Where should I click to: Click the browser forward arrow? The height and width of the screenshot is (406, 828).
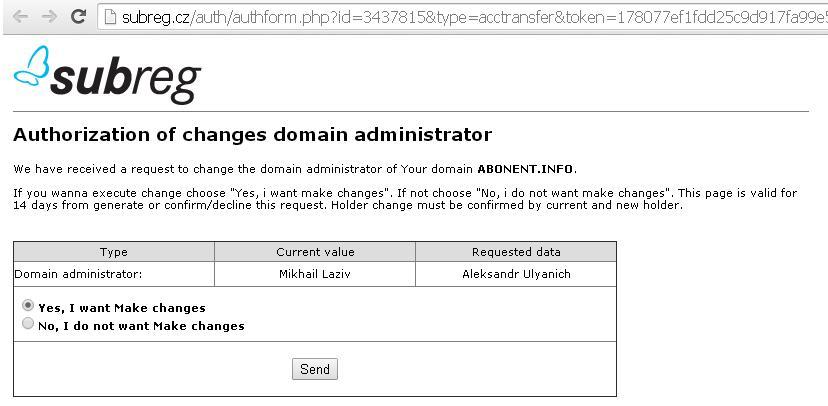click(48, 17)
